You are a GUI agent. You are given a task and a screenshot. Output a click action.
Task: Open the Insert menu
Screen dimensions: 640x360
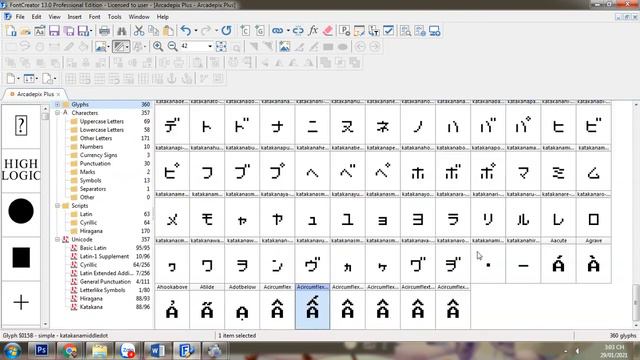point(74,17)
